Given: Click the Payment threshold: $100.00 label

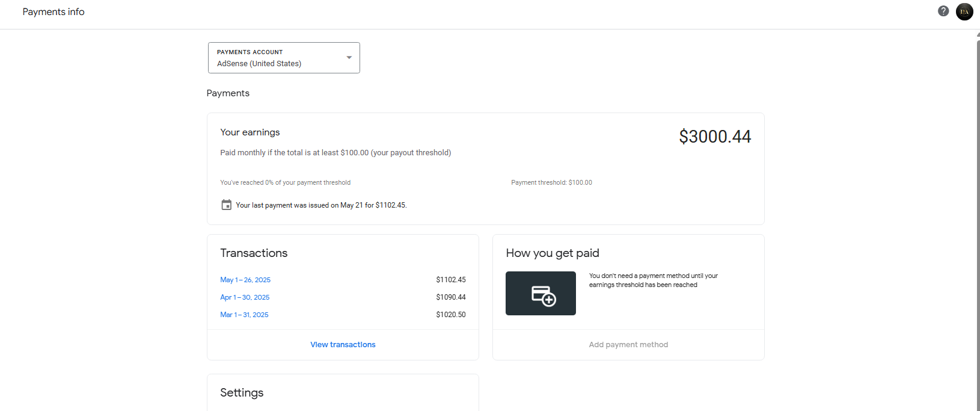Looking at the screenshot, I should click(x=551, y=182).
